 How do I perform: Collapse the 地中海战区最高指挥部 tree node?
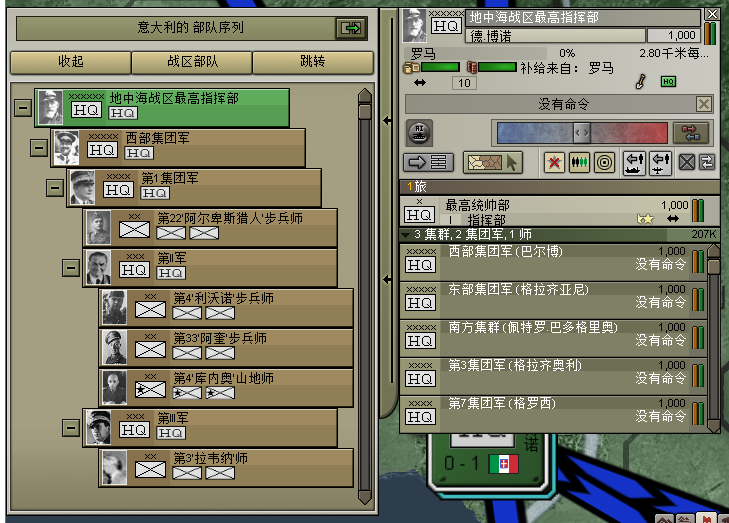(x=23, y=108)
